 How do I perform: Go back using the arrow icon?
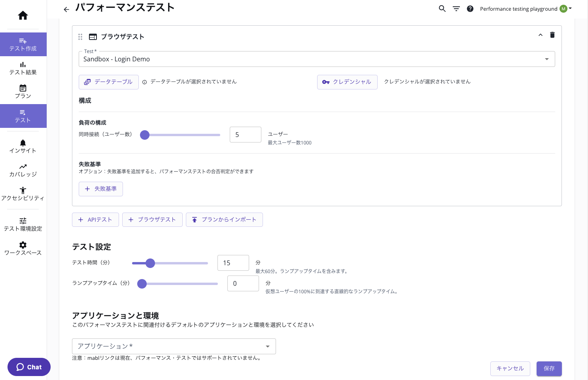[x=66, y=9]
